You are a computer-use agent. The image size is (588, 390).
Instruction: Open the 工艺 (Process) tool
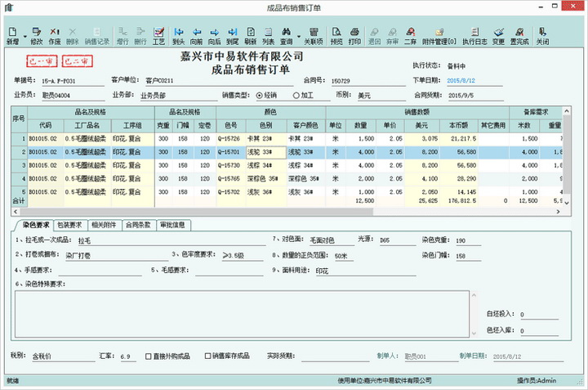[x=159, y=34]
